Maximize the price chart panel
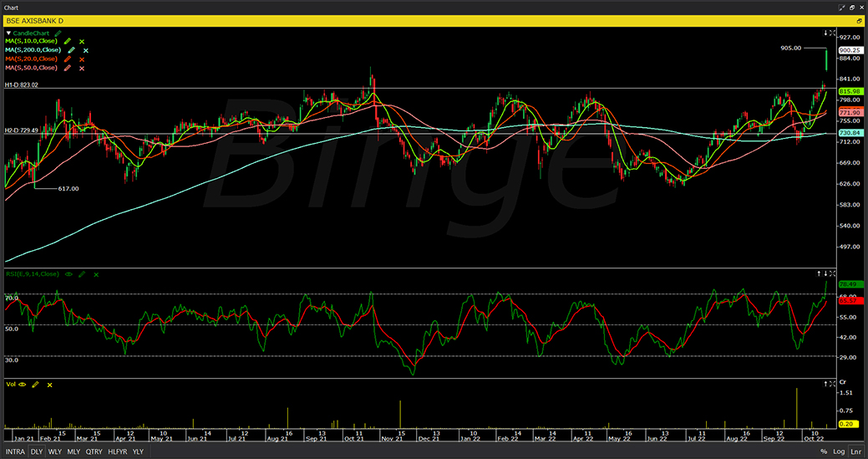The image size is (868, 459). (x=833, y=33)
